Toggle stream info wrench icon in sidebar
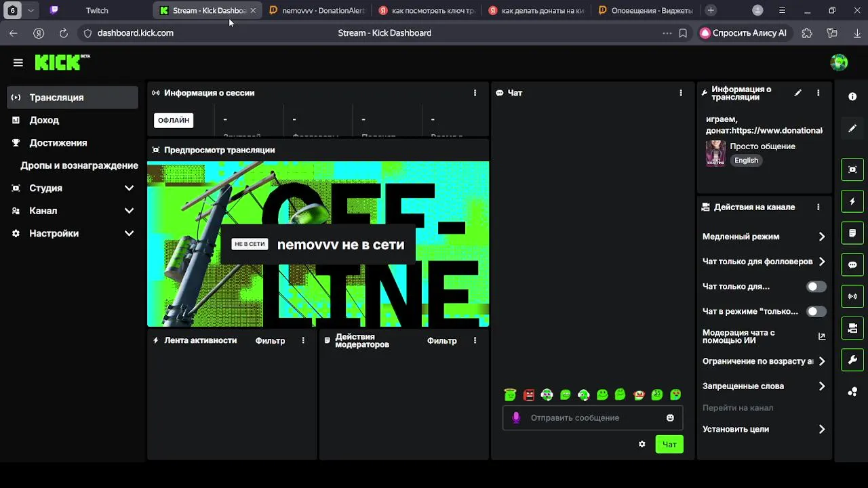 [852, 360]
